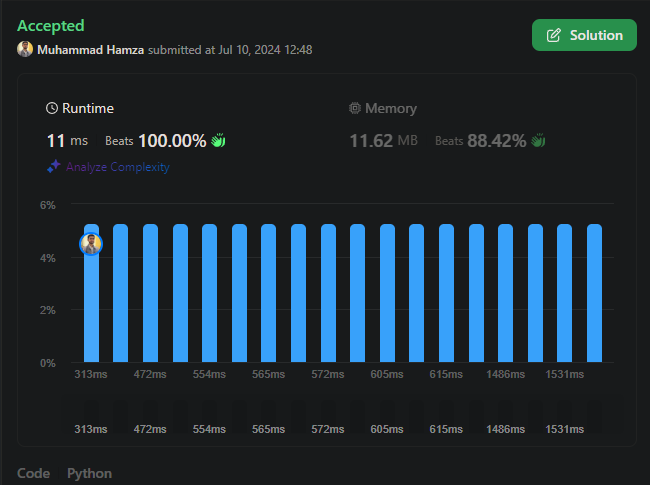Click the green Solution button
The height and width of the screenshot is (485, 650).
coord(584,35)
